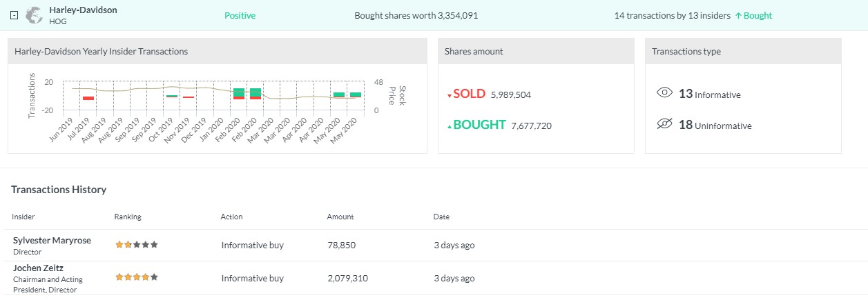868x300 pixels.
Task: Open Sylvester Maryrose insider profile
Action: pos(52,240)
